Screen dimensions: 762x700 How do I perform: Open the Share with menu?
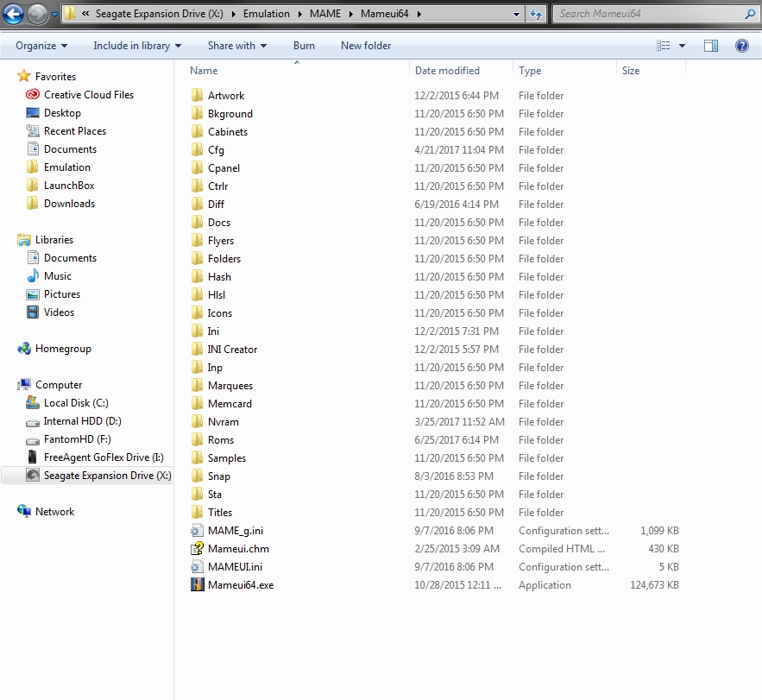pyautogui.click(x=237, y=46)
